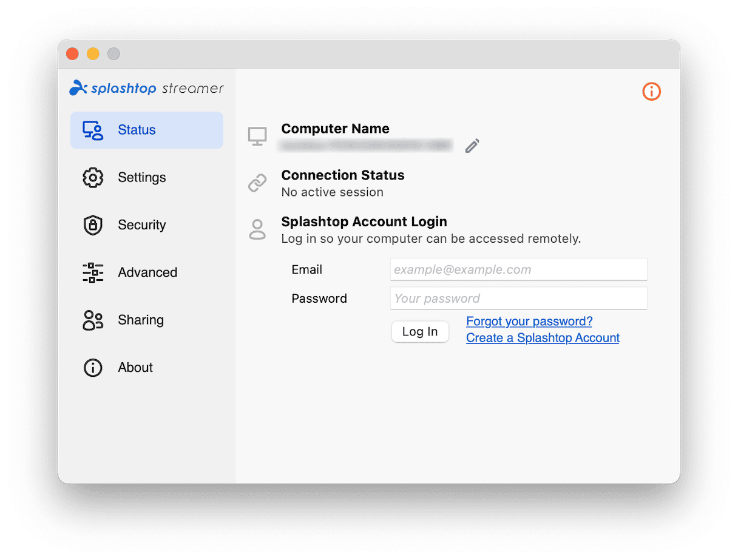
Task: Open the Sharing section label
Action: 141,320
